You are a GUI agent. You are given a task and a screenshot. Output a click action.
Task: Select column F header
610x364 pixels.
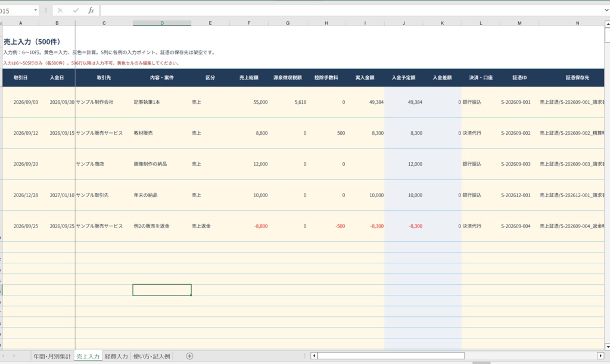[x=249, y=23]
